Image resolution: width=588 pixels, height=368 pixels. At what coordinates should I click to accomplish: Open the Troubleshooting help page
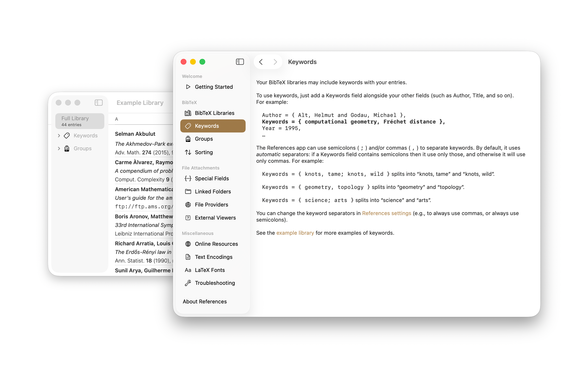[213, 283]
